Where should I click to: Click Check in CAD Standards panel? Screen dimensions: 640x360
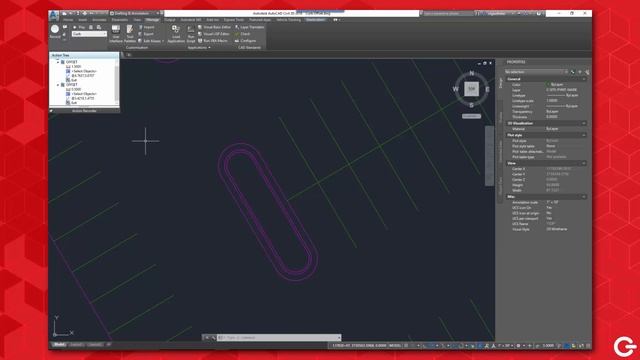click(x=242, y=34)
